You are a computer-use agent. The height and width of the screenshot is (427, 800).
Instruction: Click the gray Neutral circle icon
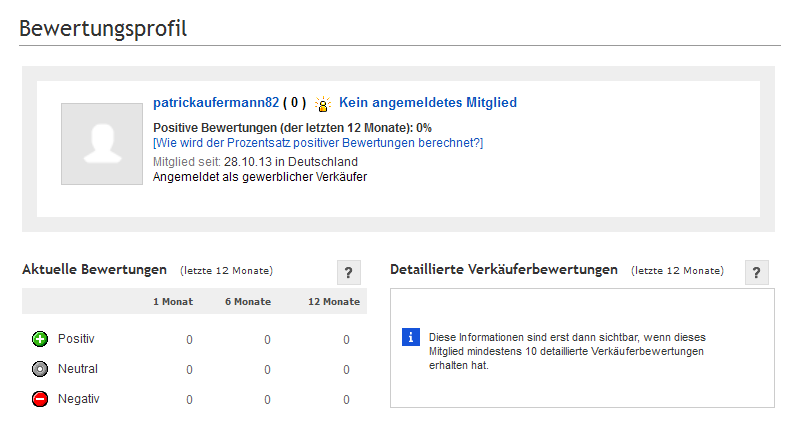tap(40, 369)
